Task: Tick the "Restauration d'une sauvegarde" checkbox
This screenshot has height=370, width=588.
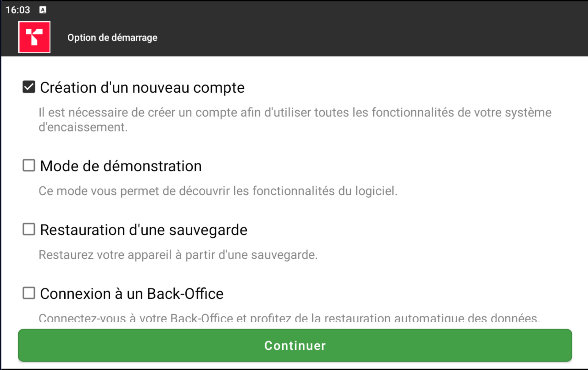Action: pyautogui.click(x=29, y=229)
